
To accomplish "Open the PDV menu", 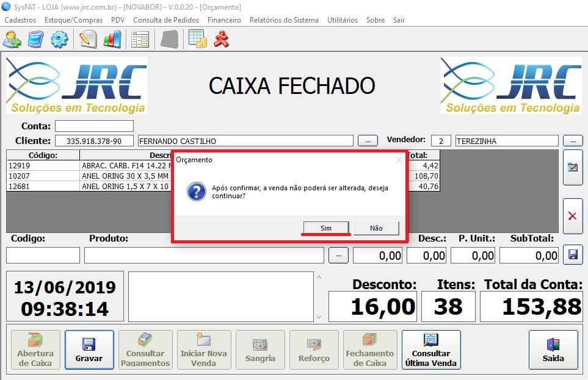I will click(x=118, y=20).
